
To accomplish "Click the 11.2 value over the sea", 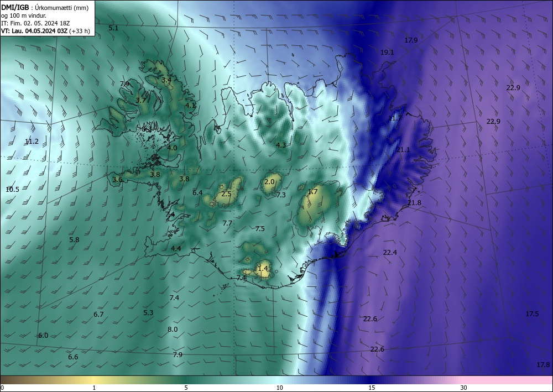I will pos(32,142).
